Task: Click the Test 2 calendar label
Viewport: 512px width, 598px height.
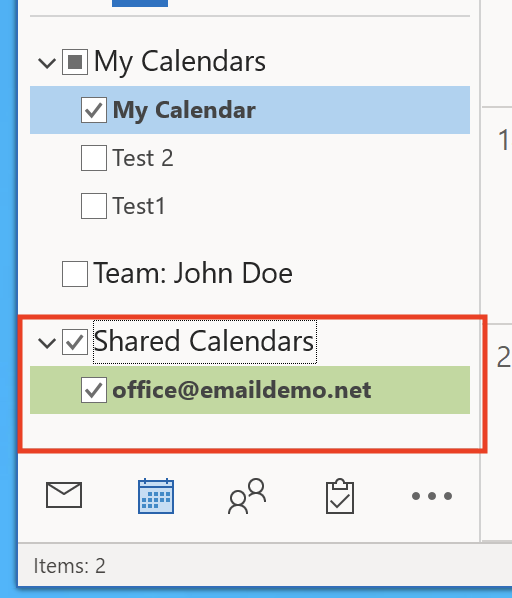Action: (143, 158)
